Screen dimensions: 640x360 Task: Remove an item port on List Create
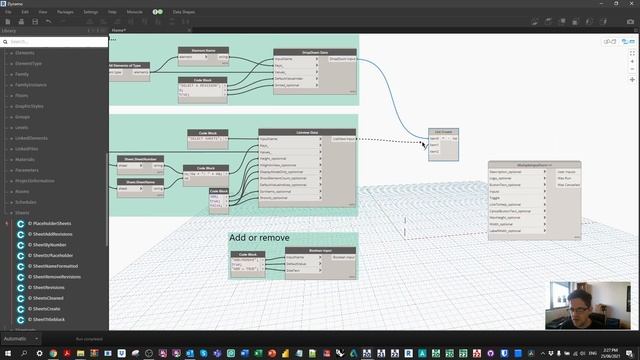click(x=449, y=138)
